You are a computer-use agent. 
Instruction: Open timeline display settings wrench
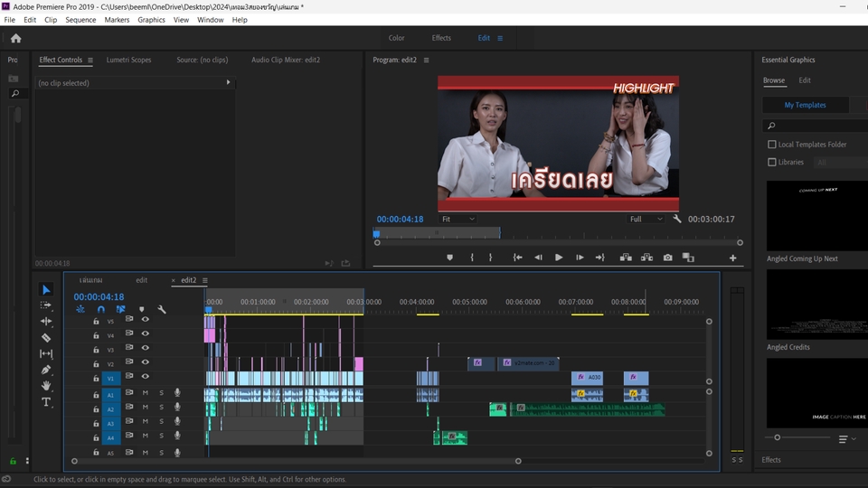point(162,309)
